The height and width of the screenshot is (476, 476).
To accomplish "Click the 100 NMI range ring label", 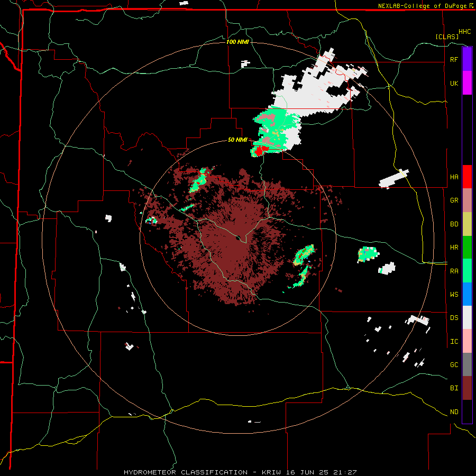I will coord(237,42).
